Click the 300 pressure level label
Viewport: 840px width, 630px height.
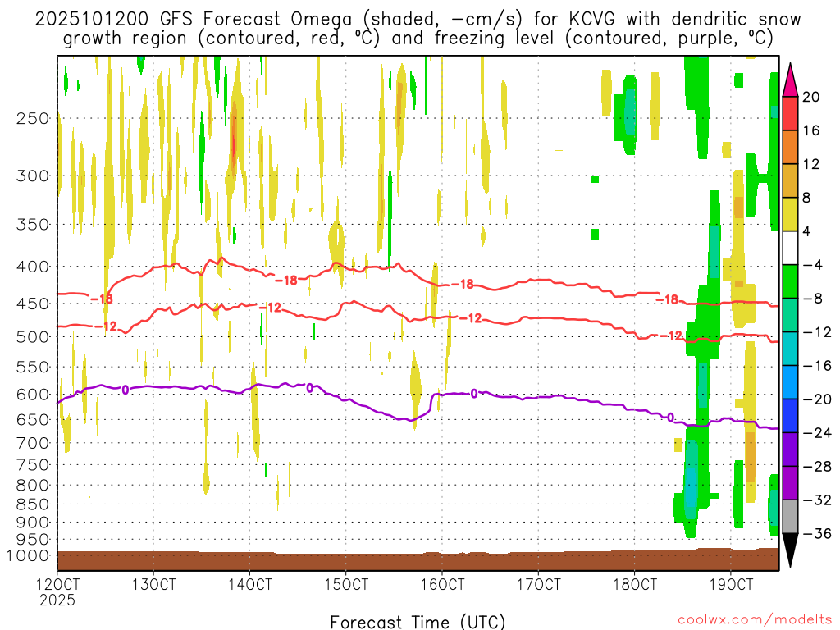(33, 176)
